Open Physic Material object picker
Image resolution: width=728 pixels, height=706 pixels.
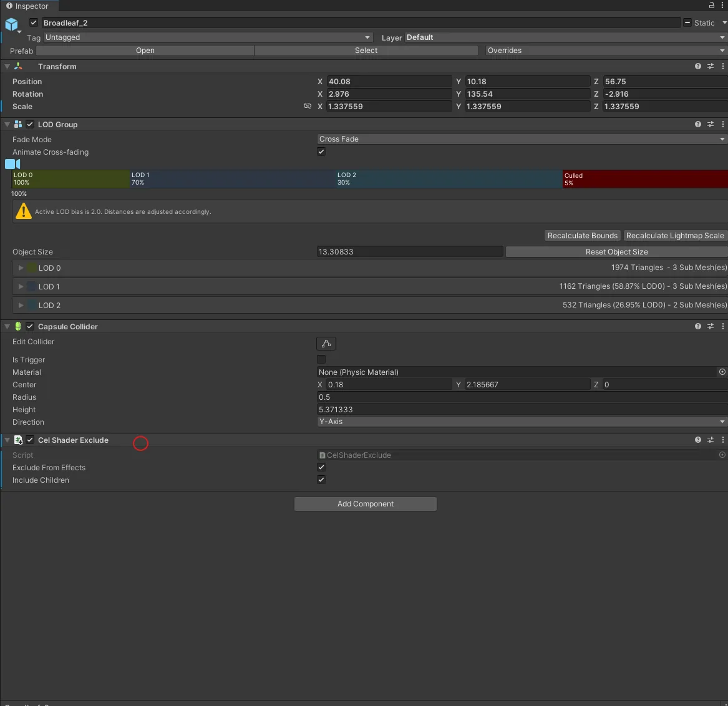[x=722, y=372]
